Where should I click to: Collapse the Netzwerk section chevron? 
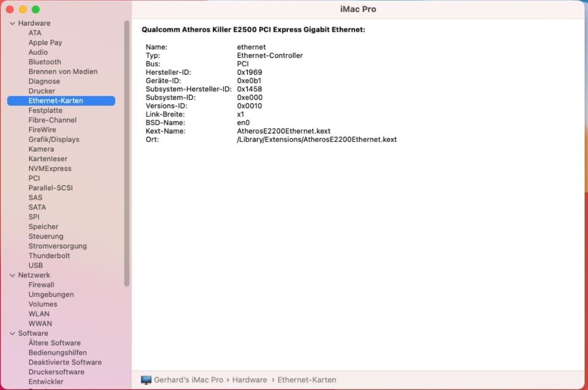[13, 275]
